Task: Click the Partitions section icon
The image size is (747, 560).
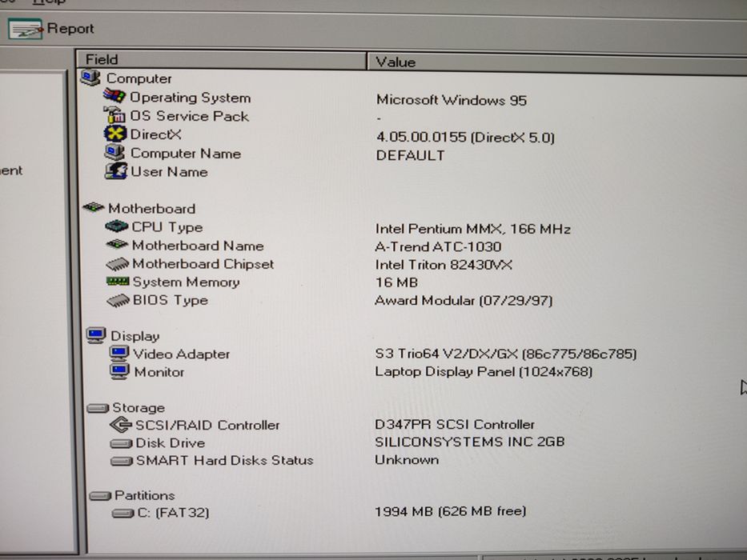Action: coord(100,496)
